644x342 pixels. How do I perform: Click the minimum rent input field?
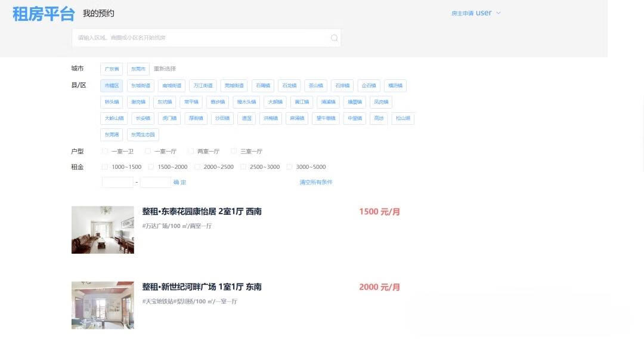pyautogui.click(x=117, y=182)
